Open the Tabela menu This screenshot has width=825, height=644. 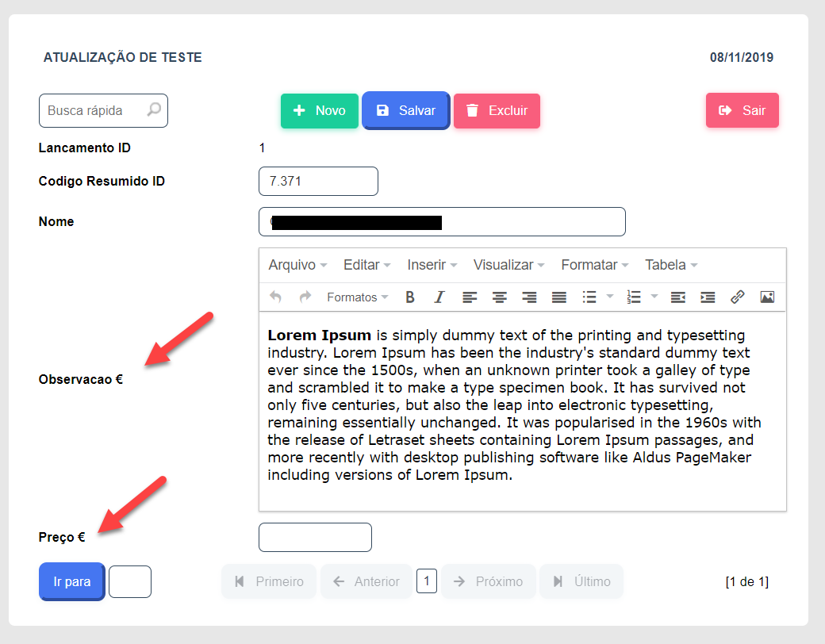pyautogui.click(x=670, y=265)
